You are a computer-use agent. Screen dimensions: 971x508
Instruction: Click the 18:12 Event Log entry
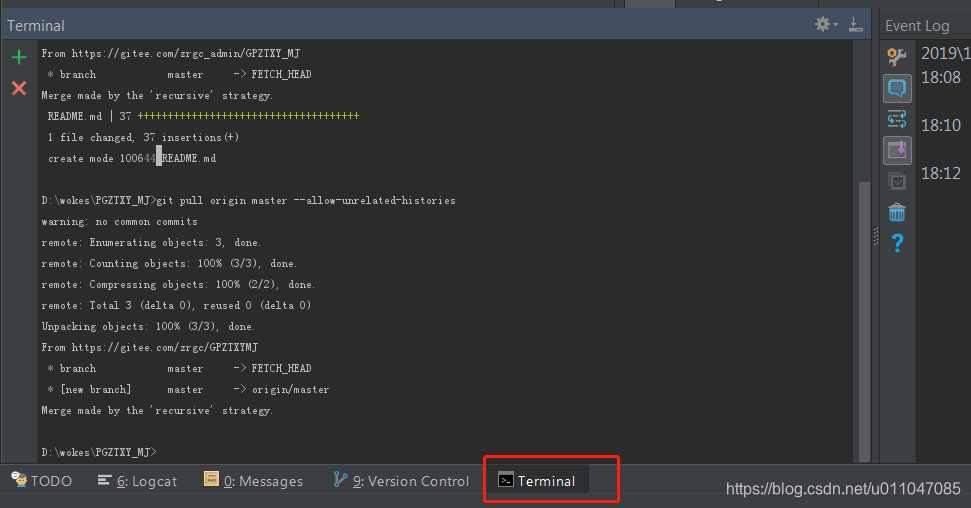click(941, 173)
